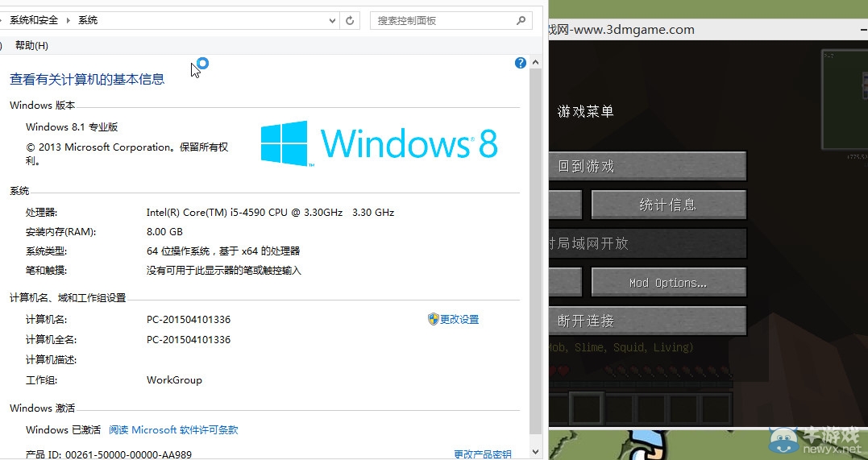
Task: Click the refresh icon beside the address bar
Action: (350, 20)
